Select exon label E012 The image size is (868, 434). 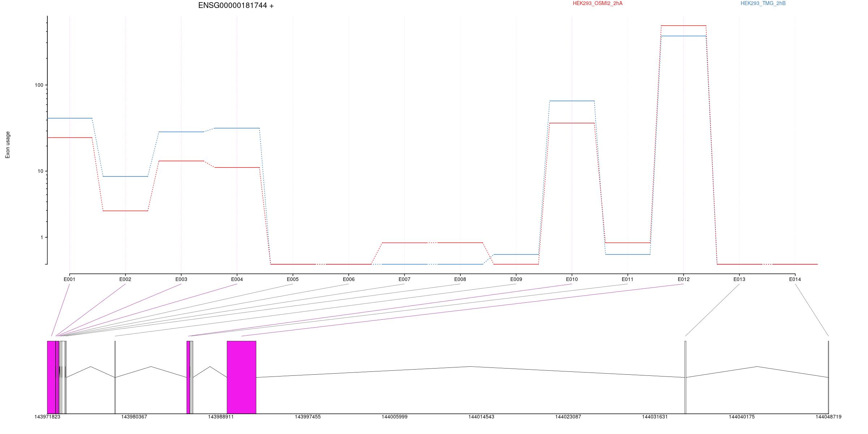click(684, 279)
